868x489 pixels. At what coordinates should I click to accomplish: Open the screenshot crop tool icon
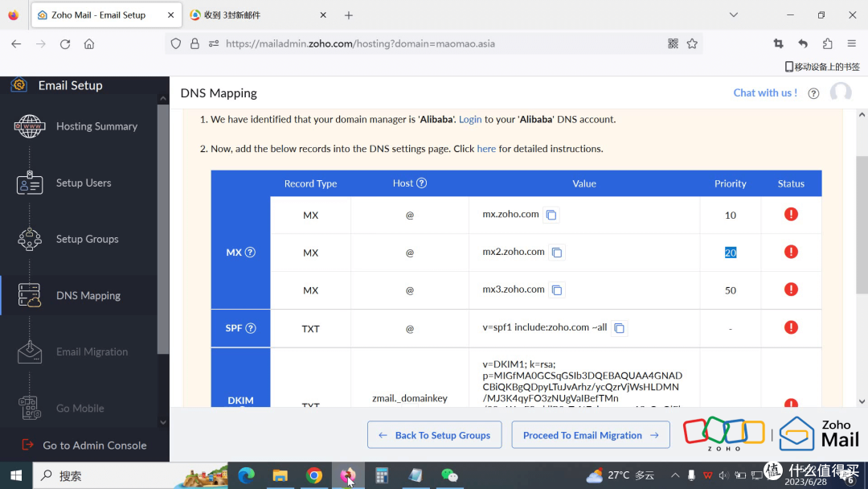tap(778, 43)
